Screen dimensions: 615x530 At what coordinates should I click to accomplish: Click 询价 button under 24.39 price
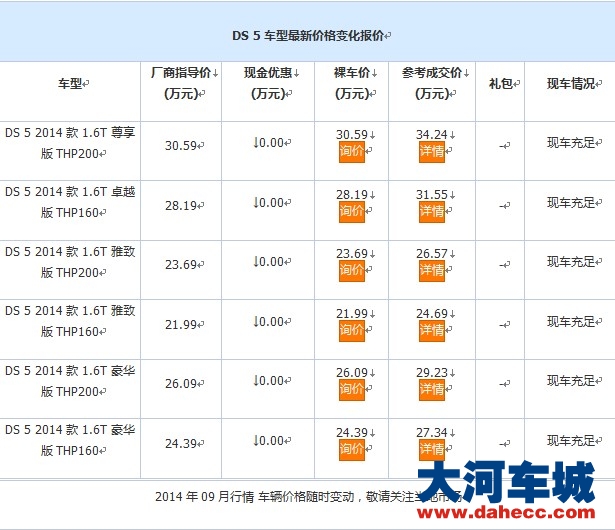pos(352,450)
